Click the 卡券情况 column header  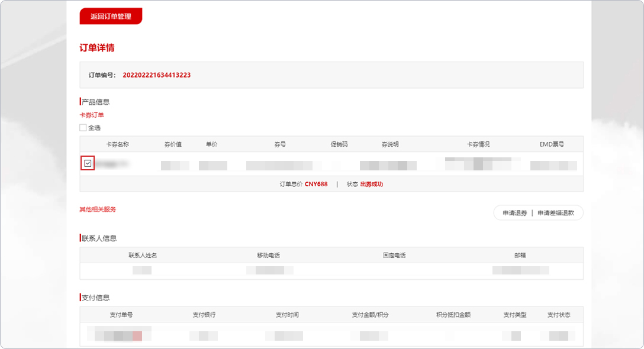[x=478, y=144]
